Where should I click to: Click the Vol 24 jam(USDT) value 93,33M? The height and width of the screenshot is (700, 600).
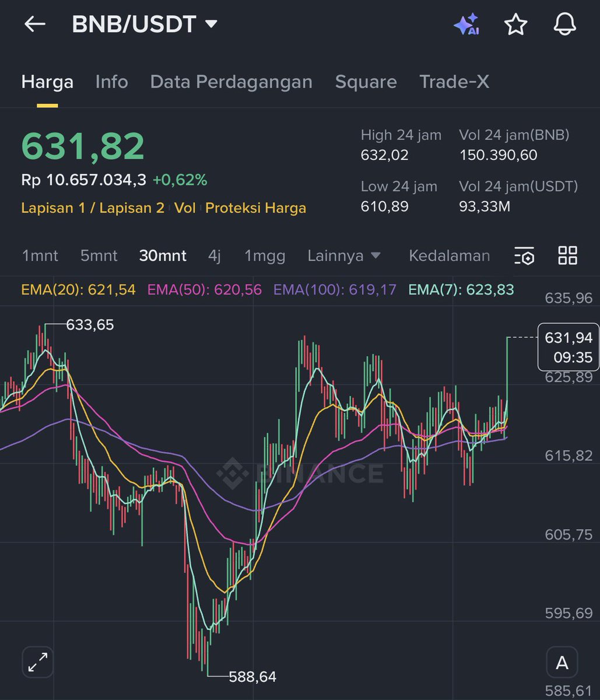coord(485,206)
